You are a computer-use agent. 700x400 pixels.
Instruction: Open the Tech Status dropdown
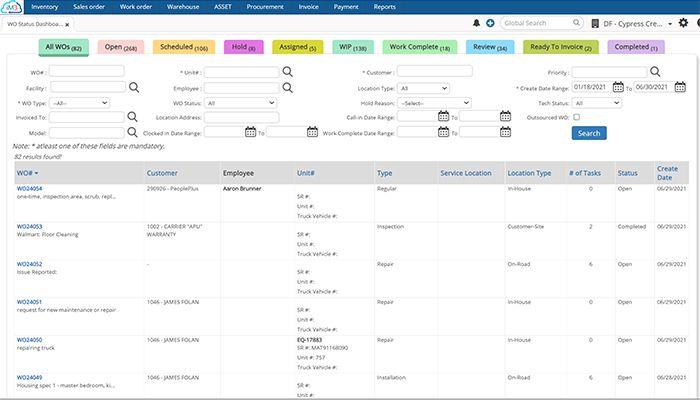597,103
